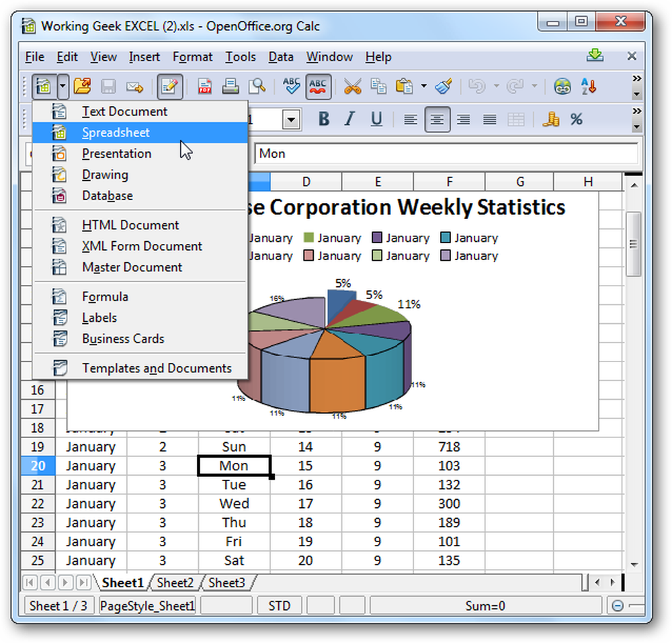The width and height of the screenshot is (672, 643).
Task: Apply Percent number format icon
Action: 577,119
